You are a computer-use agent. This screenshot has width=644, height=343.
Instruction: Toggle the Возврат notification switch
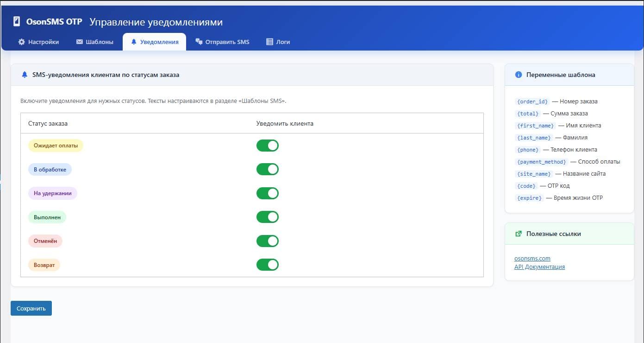[x=267, y=265]
